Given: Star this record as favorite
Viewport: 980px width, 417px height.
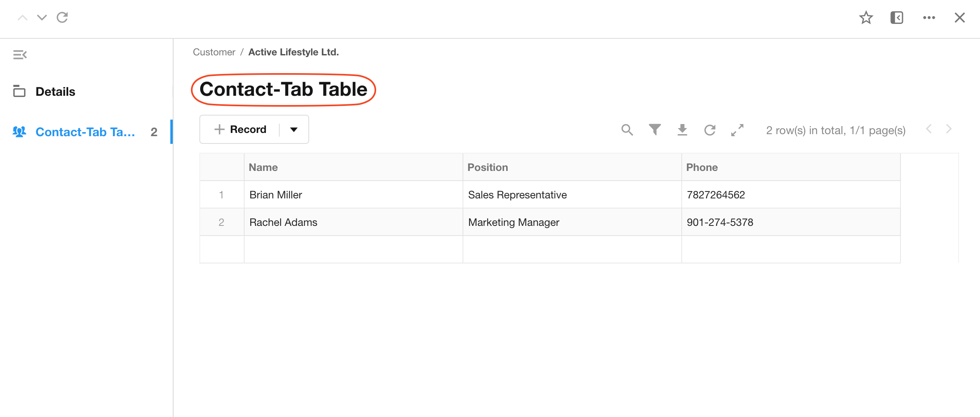Looking at the screenshot, I should click(866, 18).
